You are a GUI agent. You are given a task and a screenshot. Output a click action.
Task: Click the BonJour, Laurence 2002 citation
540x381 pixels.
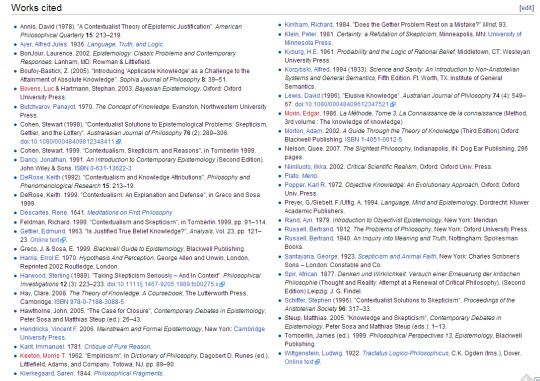[128, 58]
